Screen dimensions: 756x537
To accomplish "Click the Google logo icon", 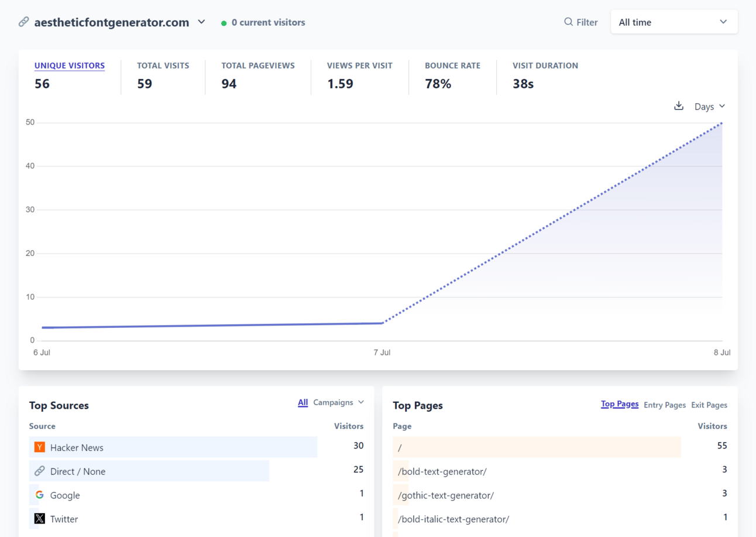I will tap(40, 495).
